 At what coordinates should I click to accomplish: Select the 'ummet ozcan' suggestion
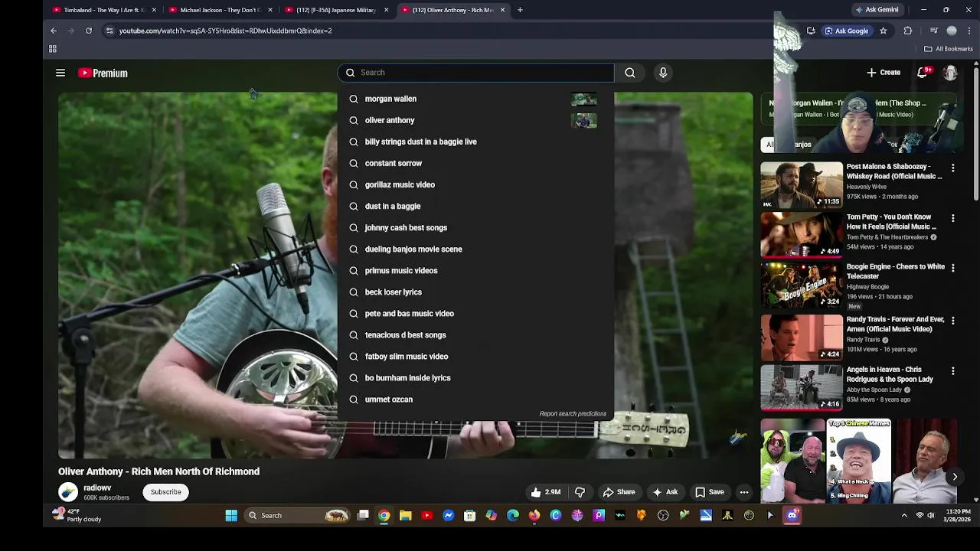point(475,399)
